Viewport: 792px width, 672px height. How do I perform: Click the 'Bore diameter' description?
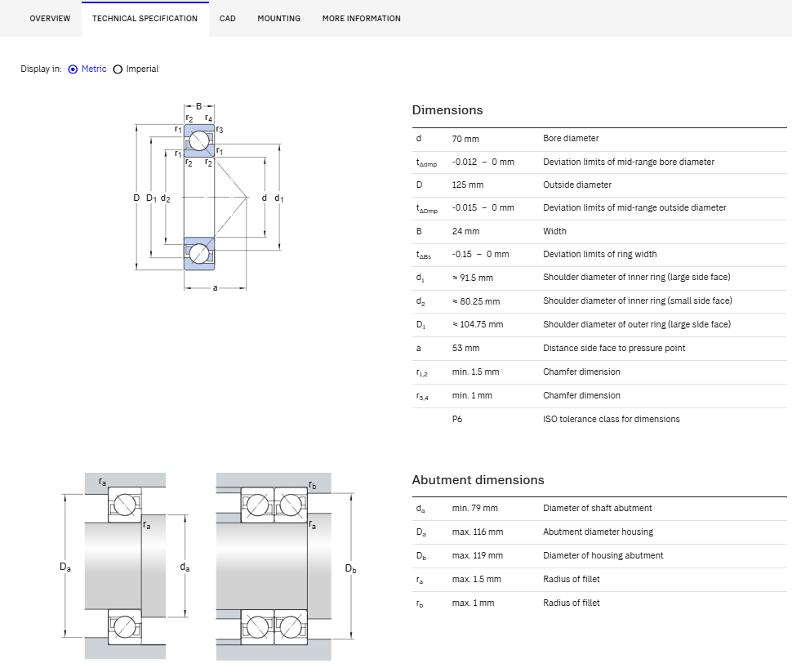(x=571, y=139)
